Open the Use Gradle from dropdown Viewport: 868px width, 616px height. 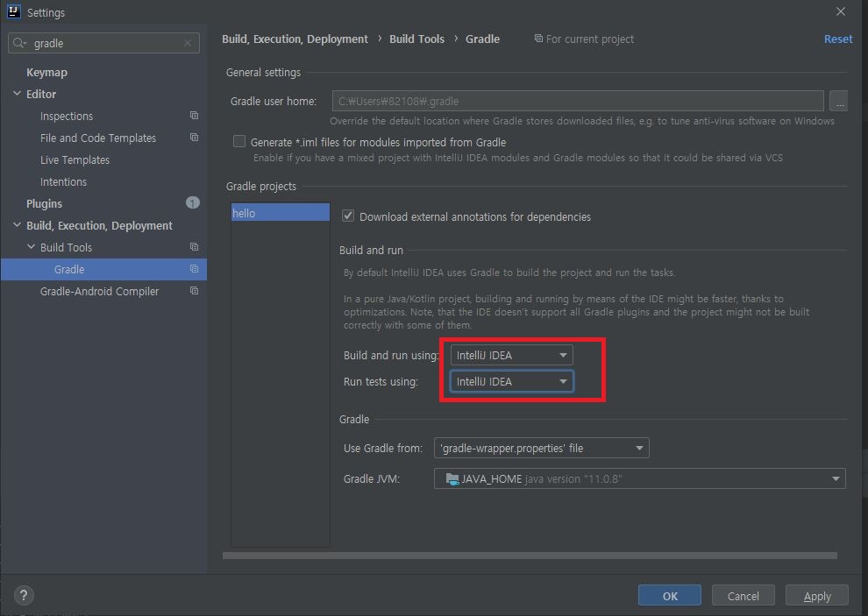tap(541, 448)
